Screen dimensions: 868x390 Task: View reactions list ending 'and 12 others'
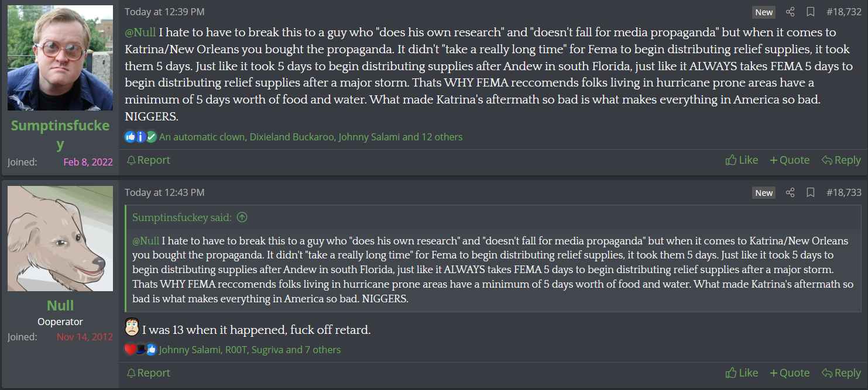pos(310,137)
